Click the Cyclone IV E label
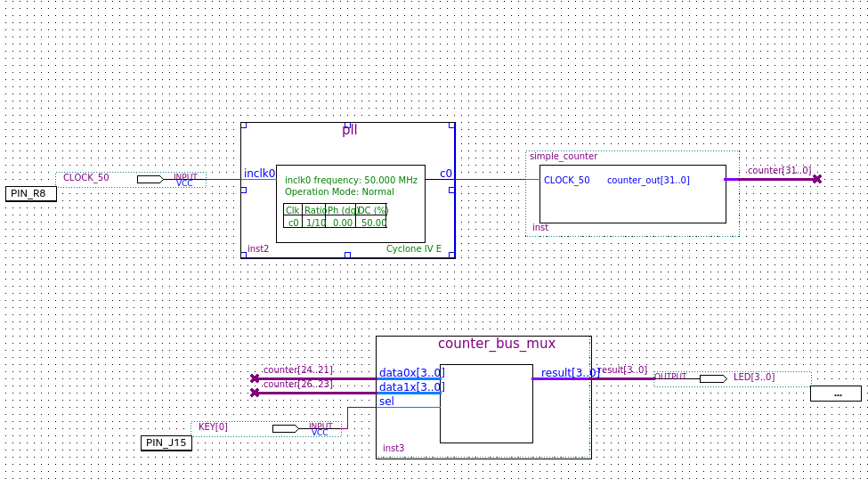Viewport: 868px width, 479px height. 413,248
